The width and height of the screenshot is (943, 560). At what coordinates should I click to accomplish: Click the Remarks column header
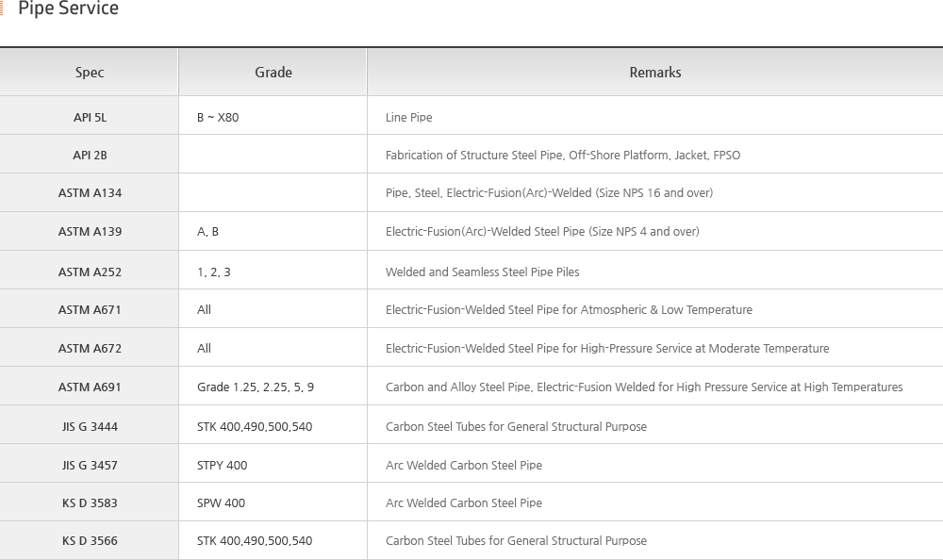(x=654, y=73)
